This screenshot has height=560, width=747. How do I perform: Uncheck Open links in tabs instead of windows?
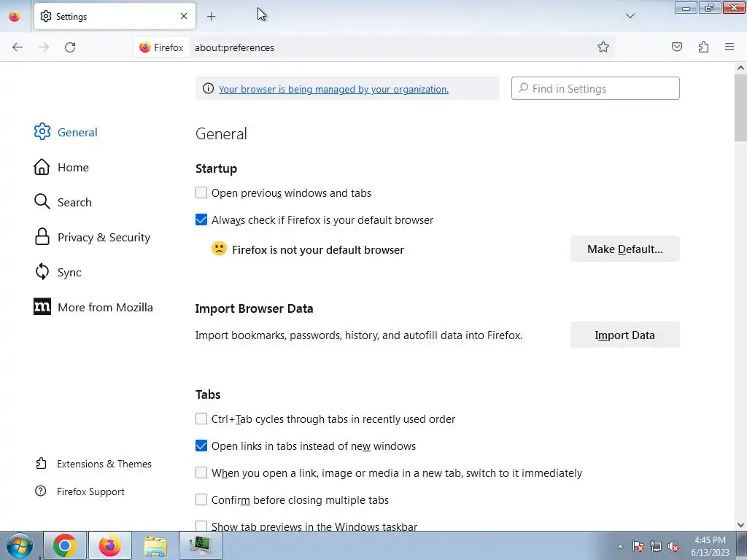[x=201, y=446]
